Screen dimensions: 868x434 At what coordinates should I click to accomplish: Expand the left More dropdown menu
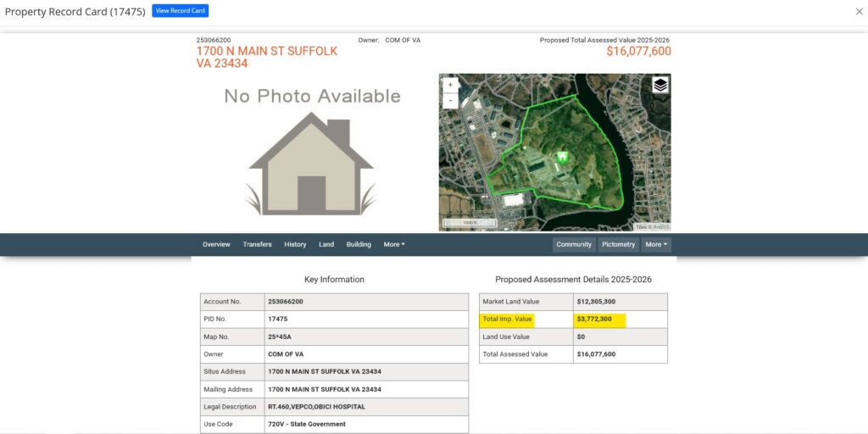point(394,244)
